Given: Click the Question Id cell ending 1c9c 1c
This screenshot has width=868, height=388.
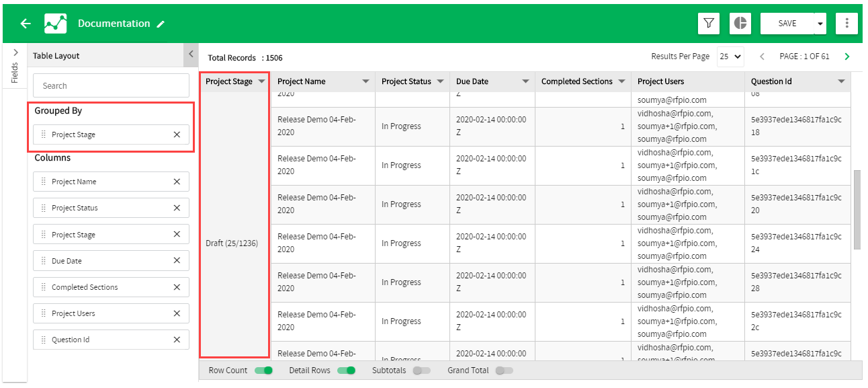Looking at the screenshot, I should point(797,165).
